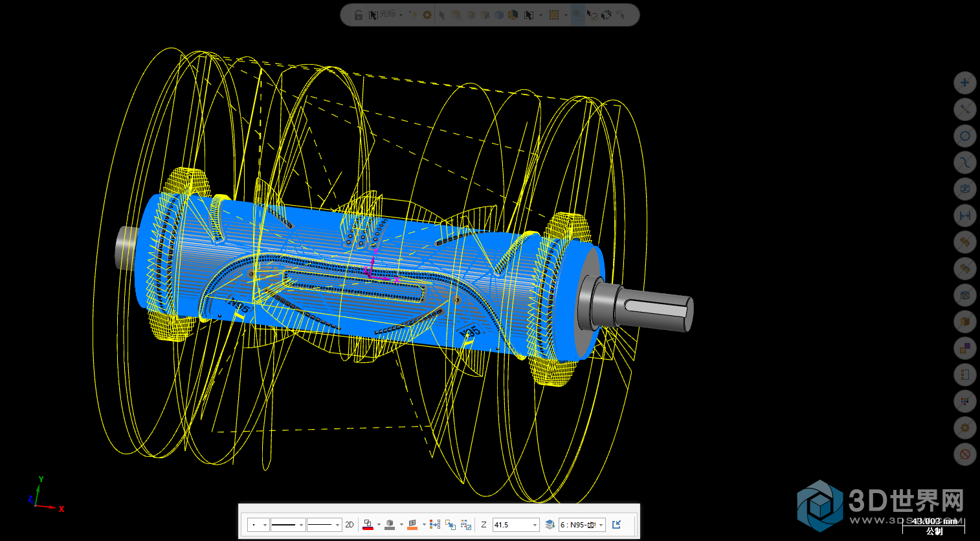980x541 pixels.
Task: Expand the level list dropdown arrow
Action: tap(601, 525)
